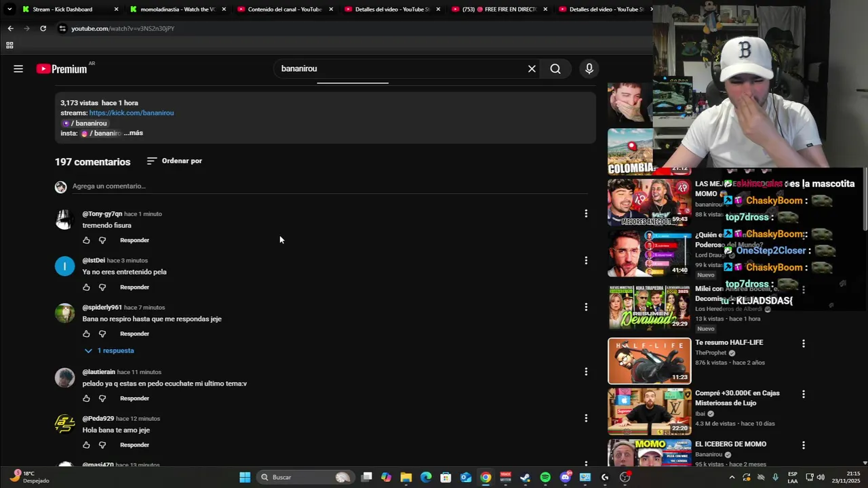Reply to the tremendo fisura comment
Image resolution: width=868 pixels, height=488 pixels.
click(134, 240)
